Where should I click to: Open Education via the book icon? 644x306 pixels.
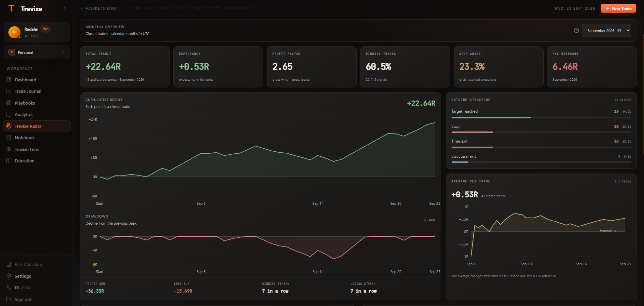9,161
